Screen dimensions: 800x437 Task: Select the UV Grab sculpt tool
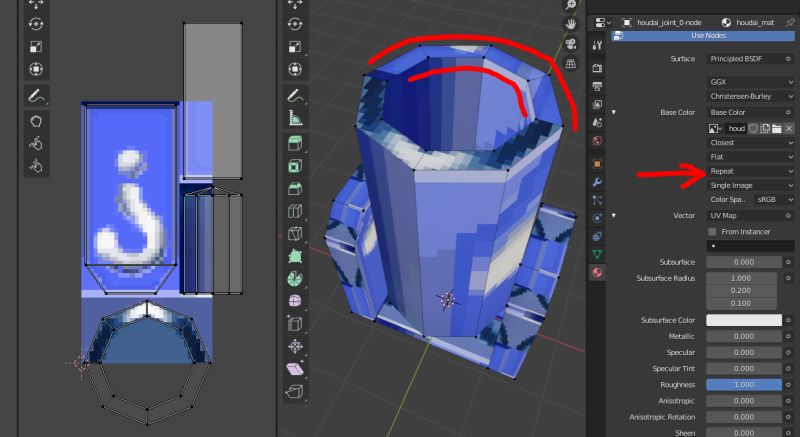click(36, 121)
